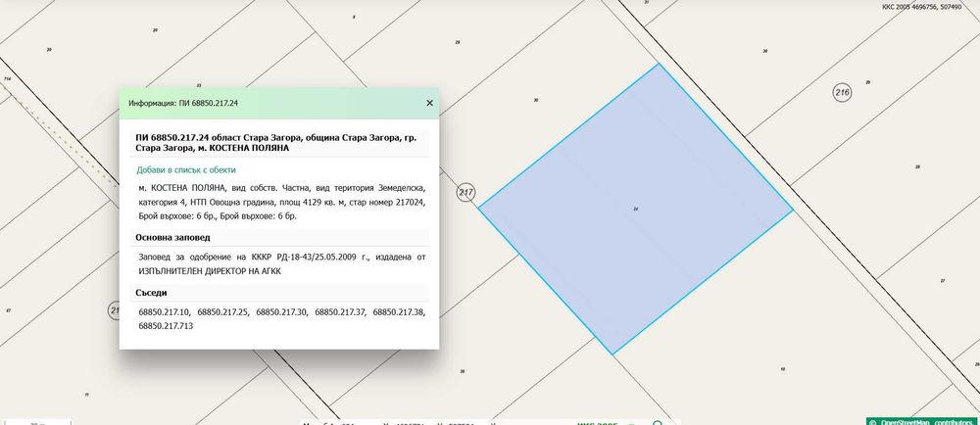Select neighbor parcel 68850.217.37 in the list
This screenshot has height=425, width=980.
click(x=340, y=312)
